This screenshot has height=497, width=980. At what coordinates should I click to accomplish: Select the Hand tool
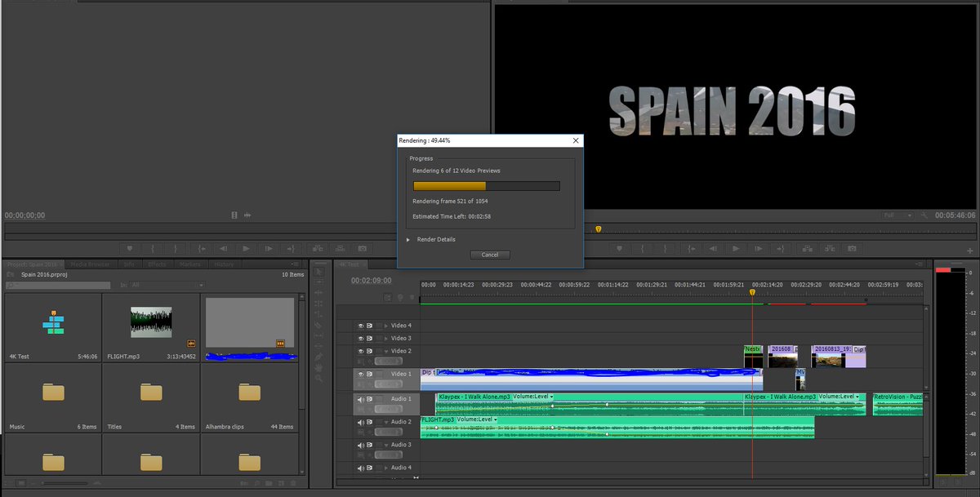(x=318, y=367)
